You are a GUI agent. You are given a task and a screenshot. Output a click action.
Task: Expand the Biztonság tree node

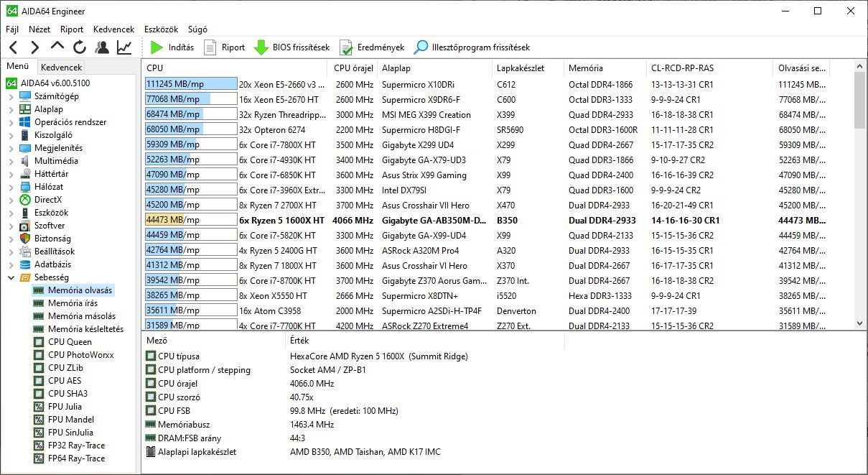(x=11, y=238)
